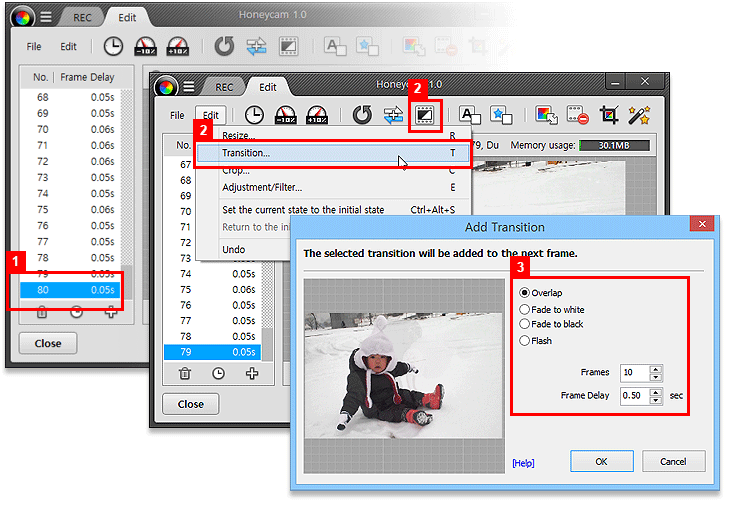This screenshot has height=505, width=730.
Task: Open the hamburger menu in front window
Action: pyautogui.click(x=189, y=86)
